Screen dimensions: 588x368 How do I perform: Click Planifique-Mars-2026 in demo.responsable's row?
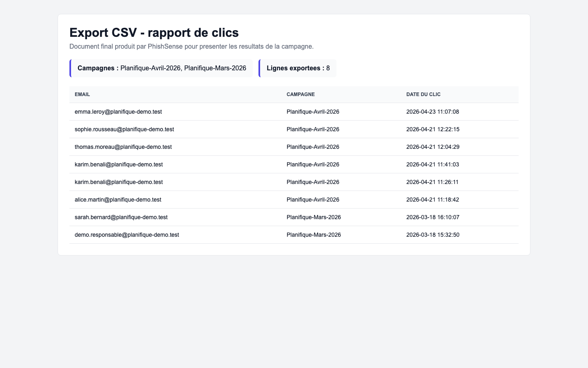314,235
